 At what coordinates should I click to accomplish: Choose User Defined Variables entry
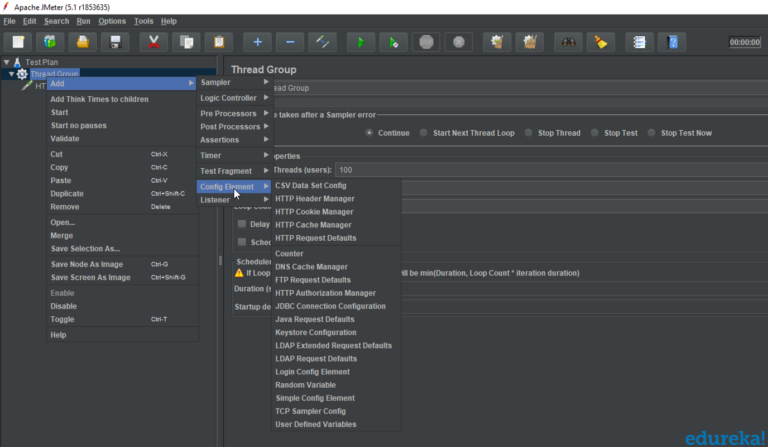[x=315, y=424]
